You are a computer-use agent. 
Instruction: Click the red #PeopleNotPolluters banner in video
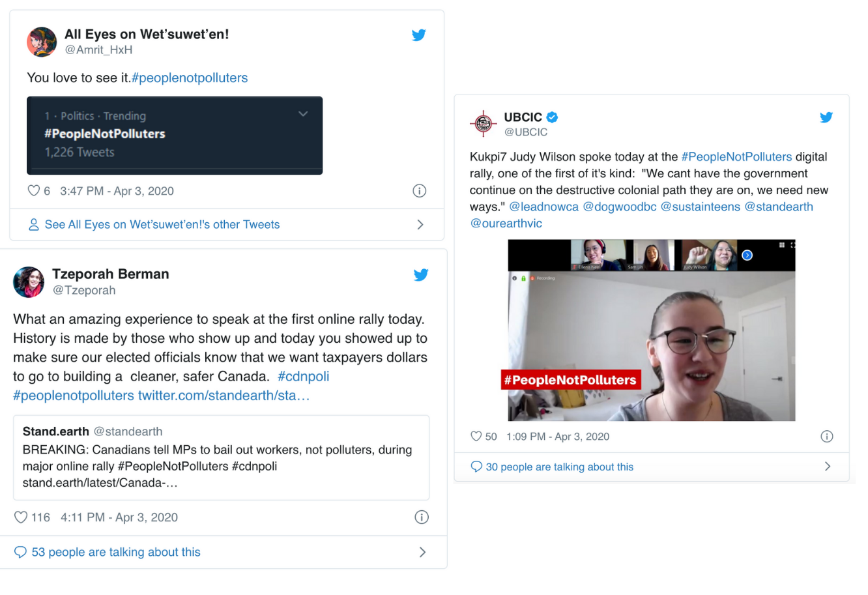click(x=571, y=380)
